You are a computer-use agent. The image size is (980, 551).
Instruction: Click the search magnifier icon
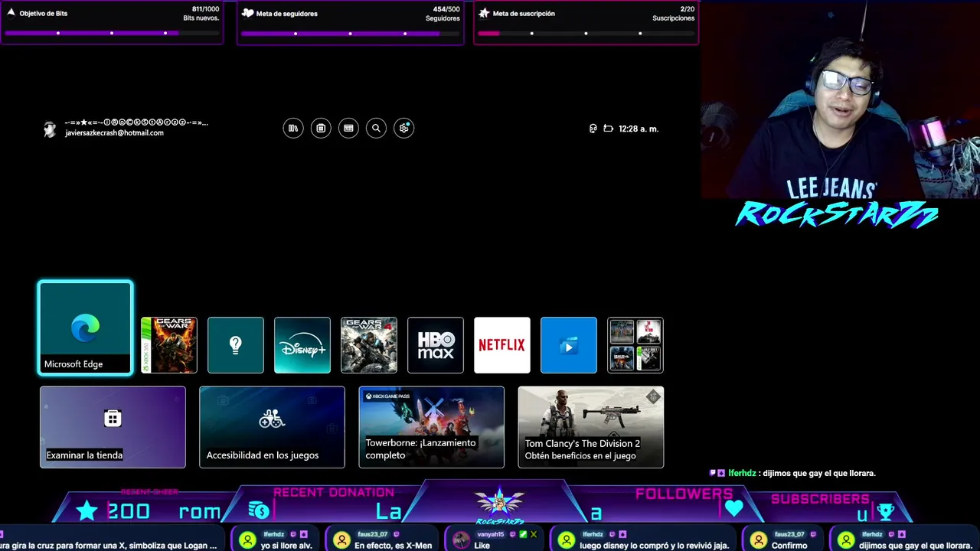pos(376,129)
